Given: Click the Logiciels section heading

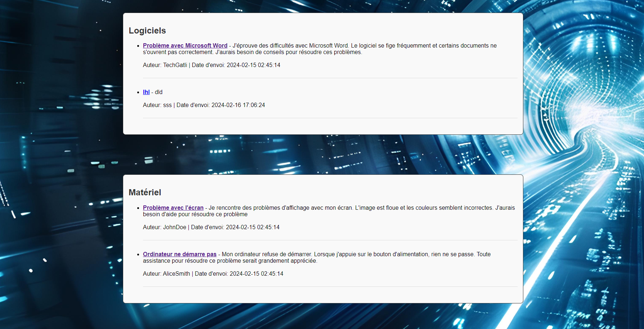Looking at the screenshot, I should [147, 31].
